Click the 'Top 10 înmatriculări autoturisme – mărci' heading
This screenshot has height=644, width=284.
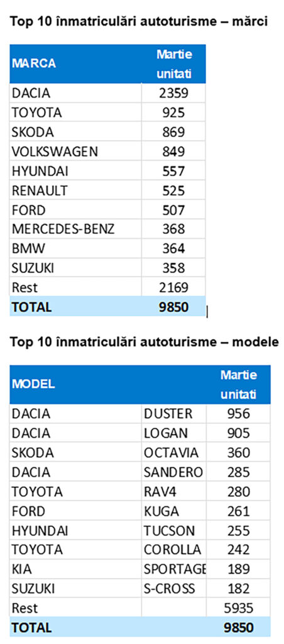pyautogui.click(x=139, y=21)
